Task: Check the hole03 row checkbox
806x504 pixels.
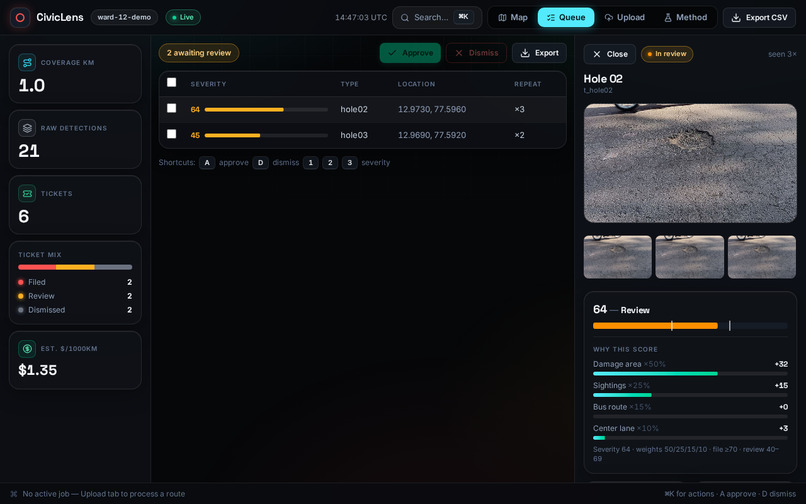Action: coord(172,134)
